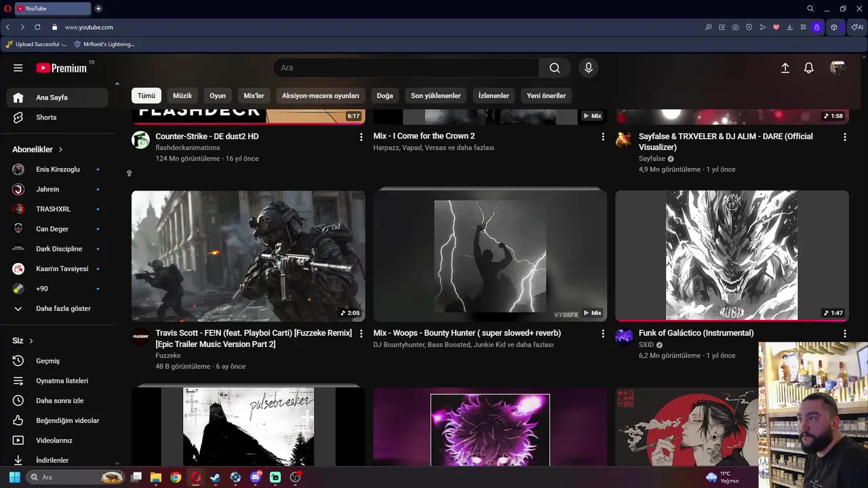
Task: Click the search magnifier button beside the Ara field
Action: (x=555, y=68)
